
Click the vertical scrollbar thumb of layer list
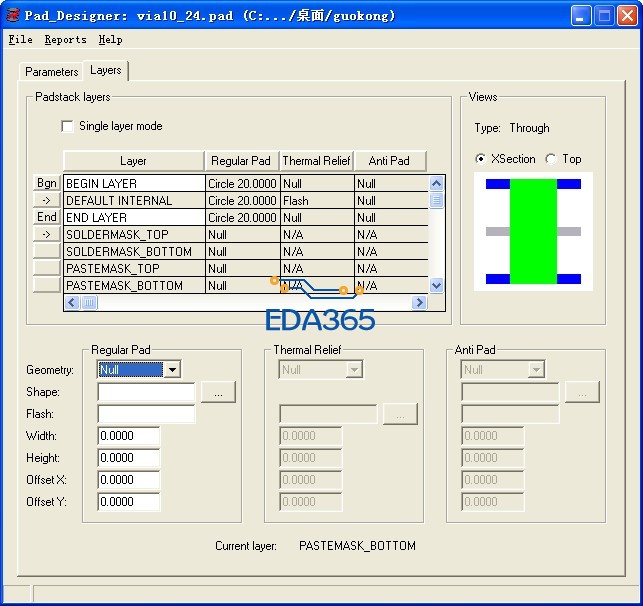[436, 200]
